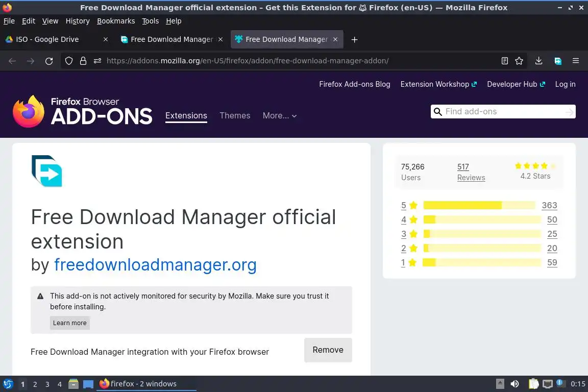Image resolution: width=588 pixels, height=392 pixels.
Task: Open the tracking protection shield icon
Action: pyautogui.click(x=68, y=61)
